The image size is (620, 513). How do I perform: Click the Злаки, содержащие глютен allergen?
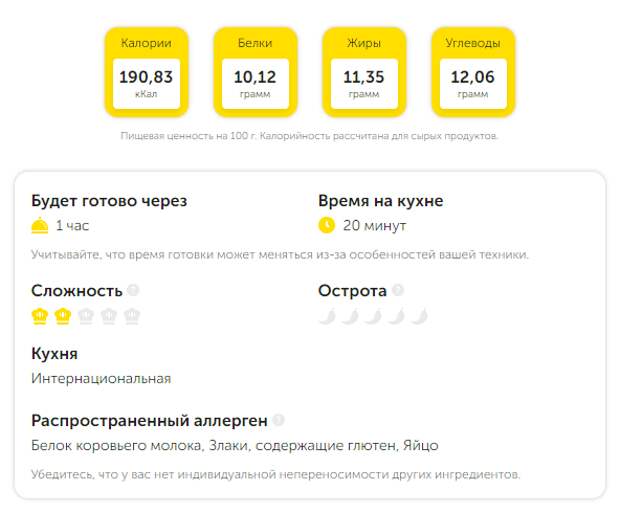pyautogui.click(x=303, y=446)
